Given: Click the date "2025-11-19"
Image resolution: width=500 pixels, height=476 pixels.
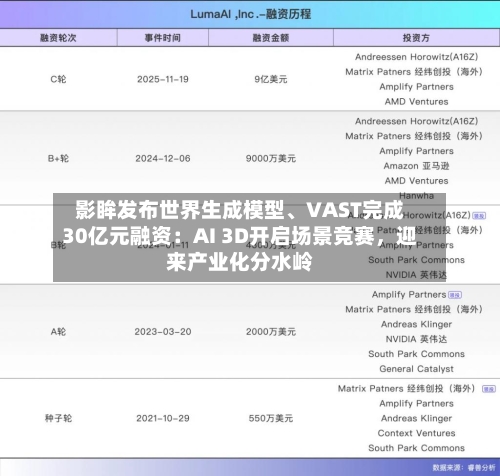Looking at the screenshot, I should tap(163, 79).
